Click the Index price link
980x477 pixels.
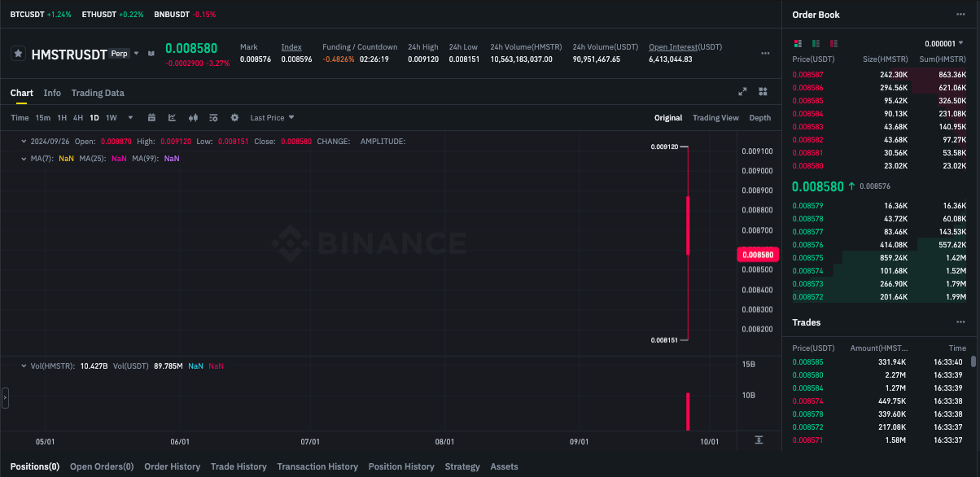point(291,47)
